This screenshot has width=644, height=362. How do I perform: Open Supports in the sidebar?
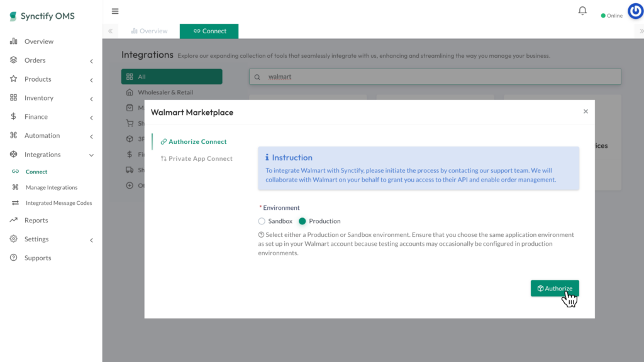coord(38,258)
